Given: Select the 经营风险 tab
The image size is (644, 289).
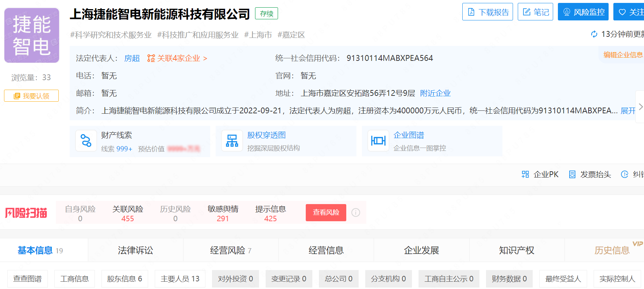Looking at the screenshot, I should [231, 250].
